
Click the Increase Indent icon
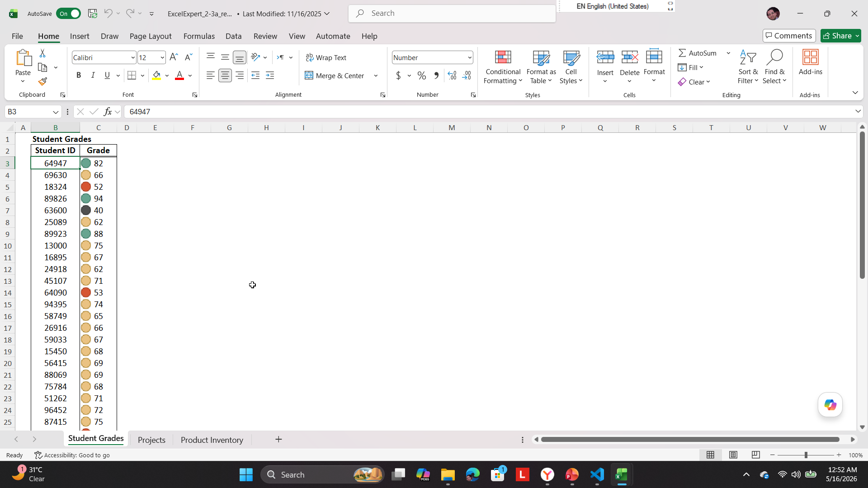tap(270, 75)
